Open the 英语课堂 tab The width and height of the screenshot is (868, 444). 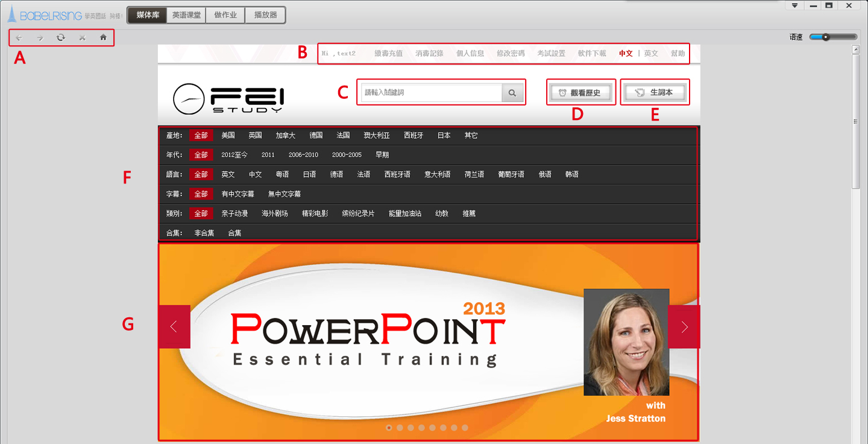186,15
